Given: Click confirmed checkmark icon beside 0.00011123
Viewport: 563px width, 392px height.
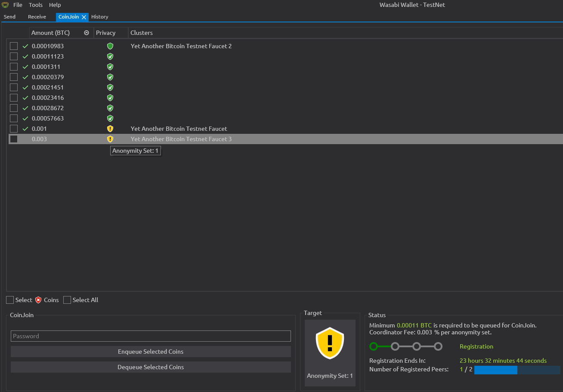Looking at the screenshot, I should tap(25, 56).
